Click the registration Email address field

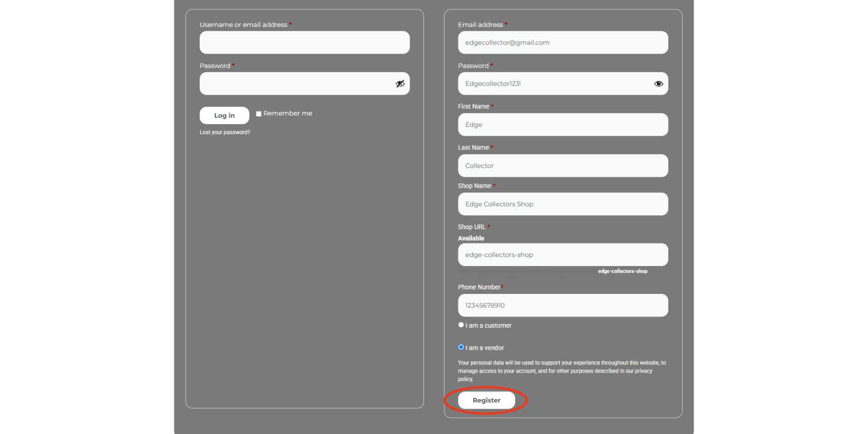pos(562,43)
